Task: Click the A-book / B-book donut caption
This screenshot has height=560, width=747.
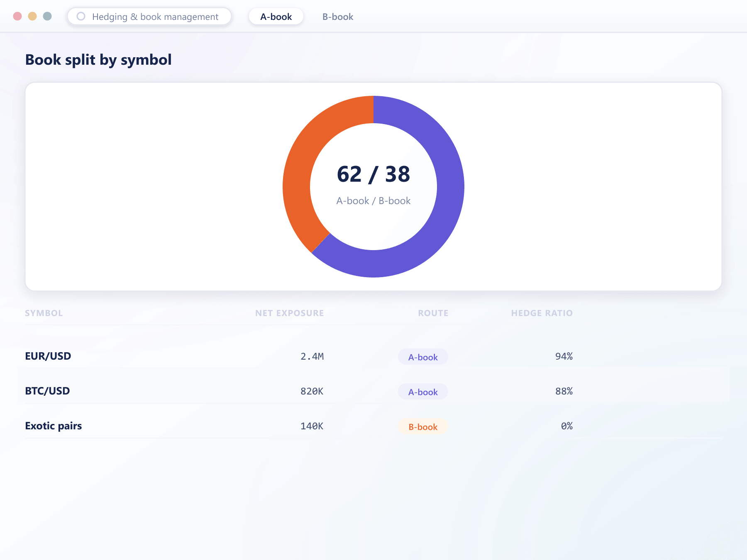Action: point(373,201)
